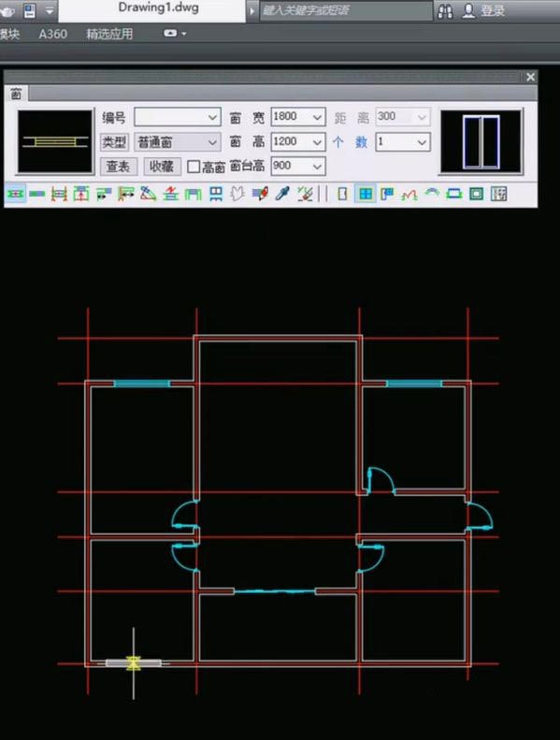This screenshot has height=740, width=560.
Task: Close the window dialog with X
Action: tap(530, 77)
